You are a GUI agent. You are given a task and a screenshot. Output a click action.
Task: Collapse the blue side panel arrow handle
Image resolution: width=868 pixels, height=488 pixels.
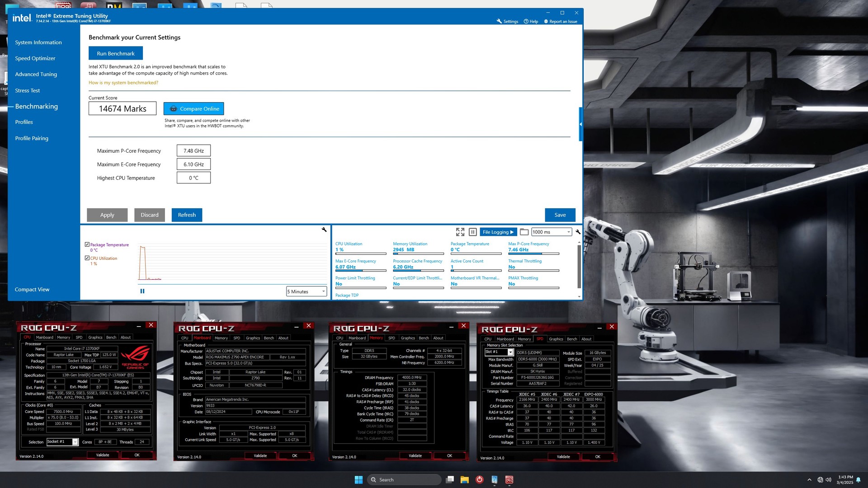point(580,124)
